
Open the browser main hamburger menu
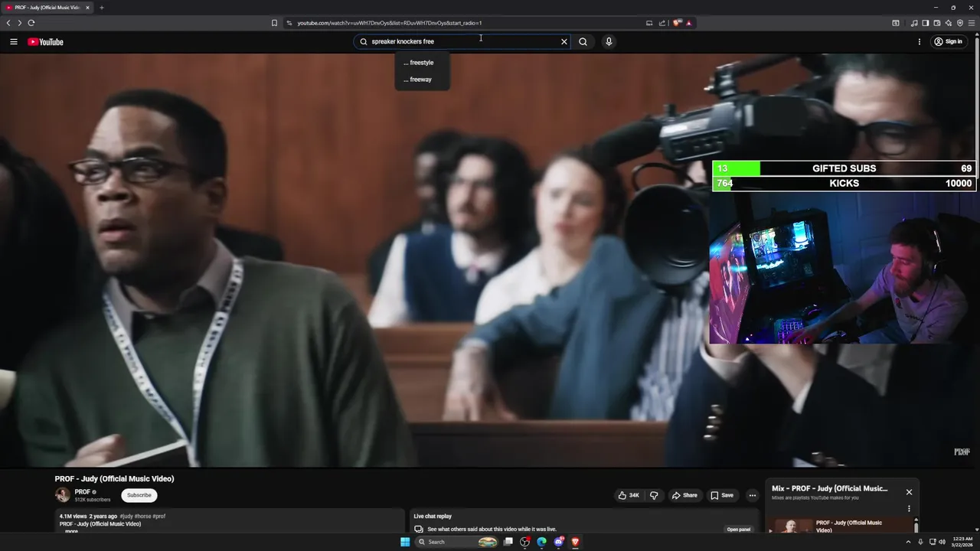coord(972,23)
